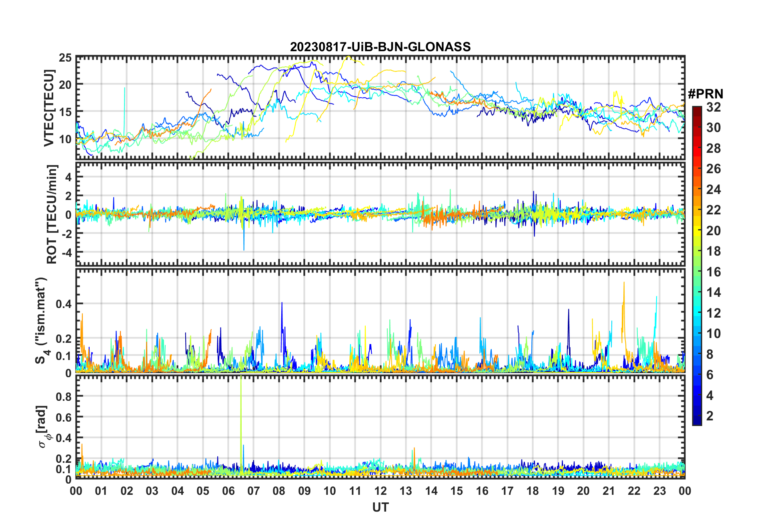Pick the dark blue bottom of the PRN colorbar
This screenshot has height=532, width=761.
[697, 422]
